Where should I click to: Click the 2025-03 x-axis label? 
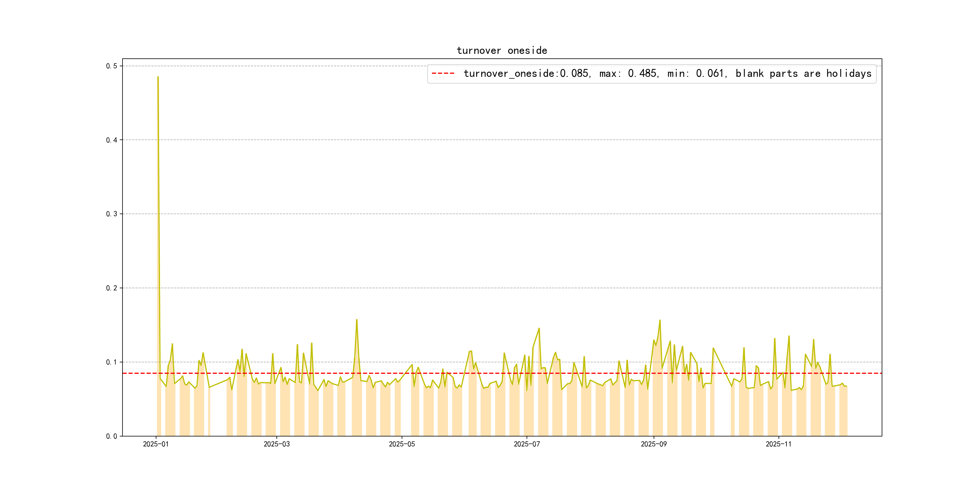click(276, 444)
